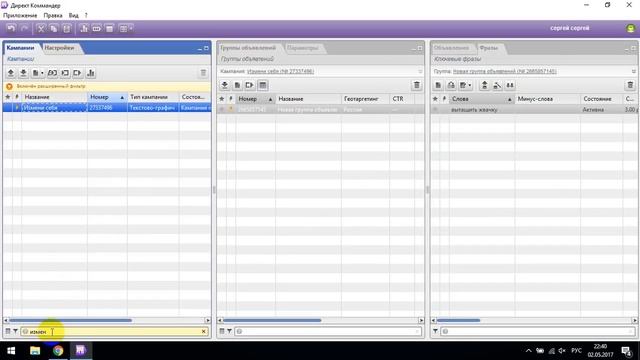
Task: Click campaign link in ad groups panel
Action: pyautogui.click(x=280, y=71)
